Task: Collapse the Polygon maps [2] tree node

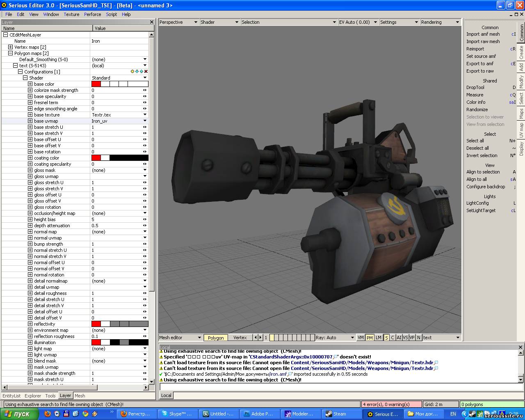Action: coord(10,53)
